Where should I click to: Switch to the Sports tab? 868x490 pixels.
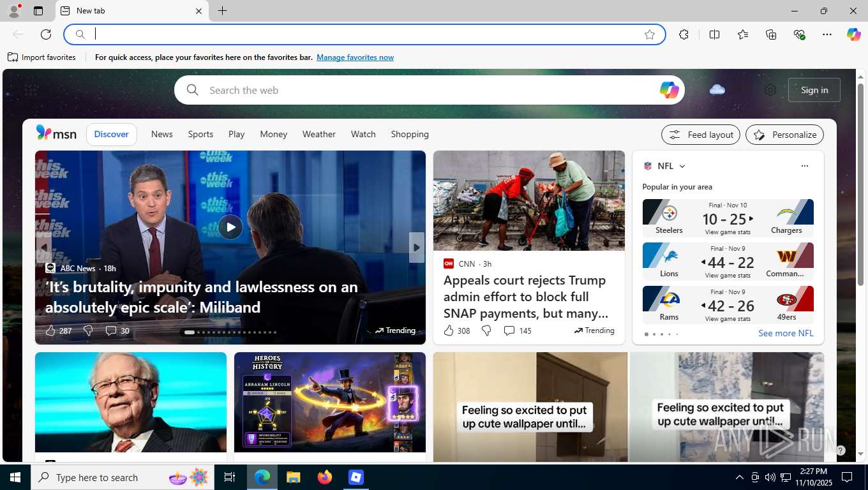pyautogui.click(x=200, y=134)
